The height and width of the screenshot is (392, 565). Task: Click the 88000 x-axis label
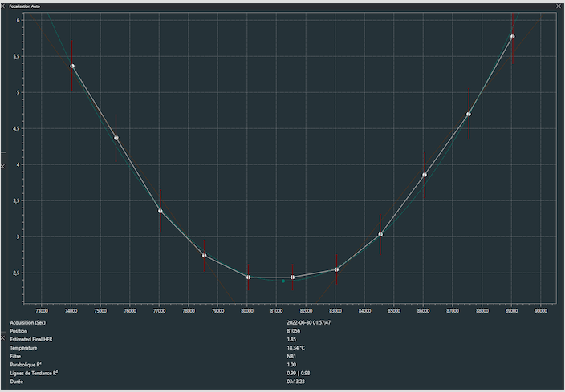[x=482, y=311]
